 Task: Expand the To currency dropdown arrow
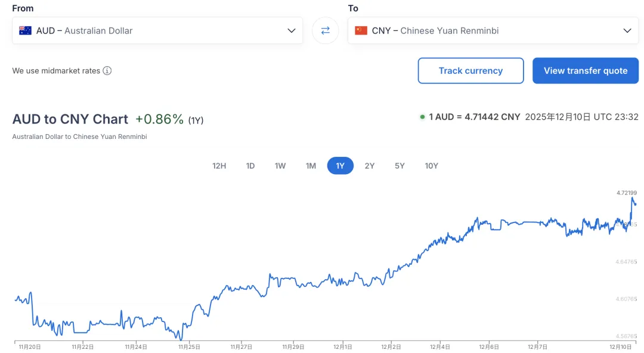click(627, 30)
